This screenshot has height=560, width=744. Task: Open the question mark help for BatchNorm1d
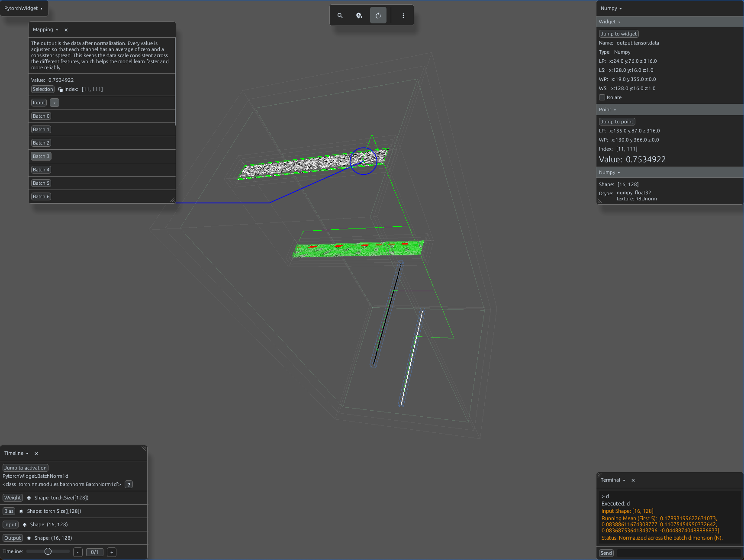[129, 485]
